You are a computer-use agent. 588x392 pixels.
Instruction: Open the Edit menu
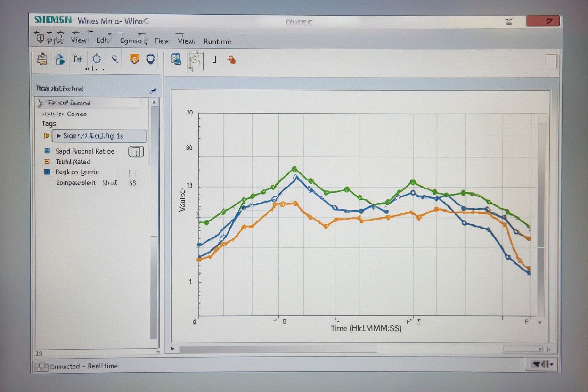103,41
